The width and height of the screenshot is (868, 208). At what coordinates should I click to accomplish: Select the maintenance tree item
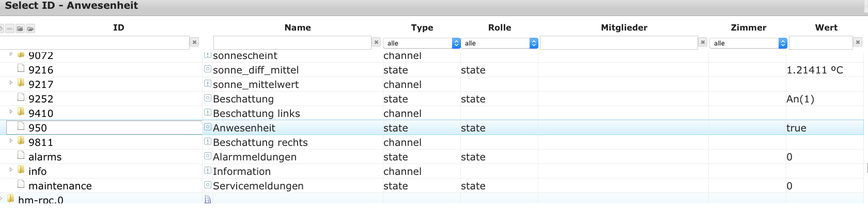[x=60, y=186]
